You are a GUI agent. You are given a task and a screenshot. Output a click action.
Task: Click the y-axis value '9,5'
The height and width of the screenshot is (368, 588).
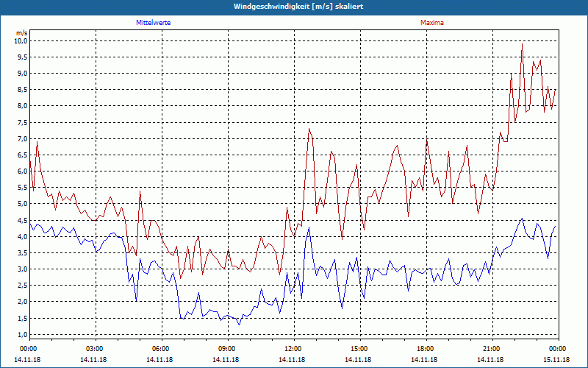point(22,57)
